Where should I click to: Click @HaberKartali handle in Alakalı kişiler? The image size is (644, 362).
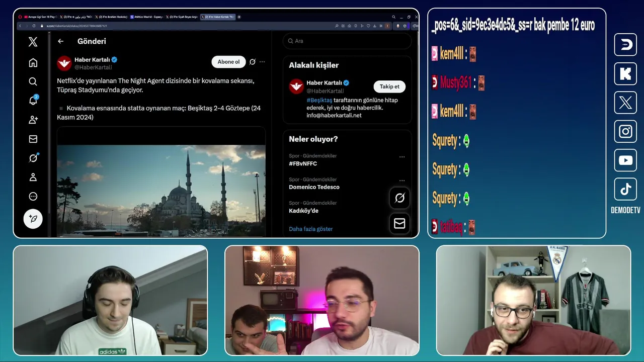click(x=325, y=91)
